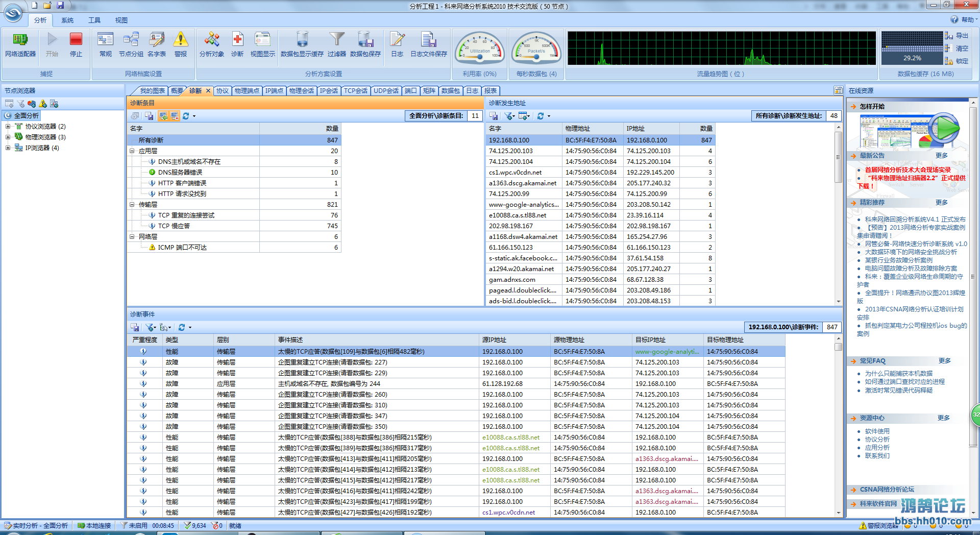Image resolution: width=980 pixels, height=535 pixels.
Task: Open the TCP会话 view tab
Action: 356,91
